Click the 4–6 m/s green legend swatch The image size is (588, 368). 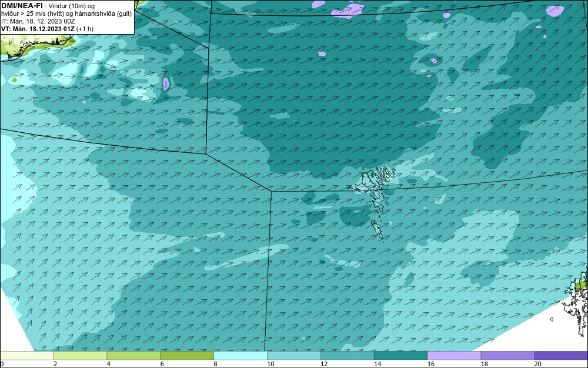(x=133, y=355)
